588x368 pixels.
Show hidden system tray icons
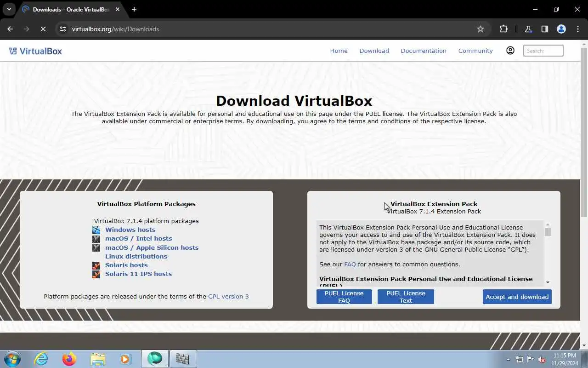pyautogui.click(x=508, y=359)
